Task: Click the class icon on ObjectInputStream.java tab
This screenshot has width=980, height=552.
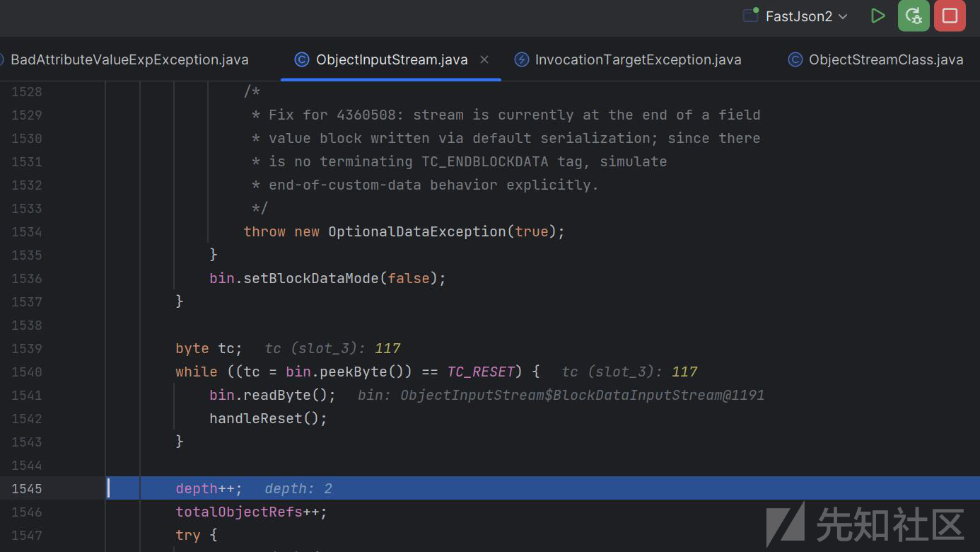Action: click(x=302, y=59)
